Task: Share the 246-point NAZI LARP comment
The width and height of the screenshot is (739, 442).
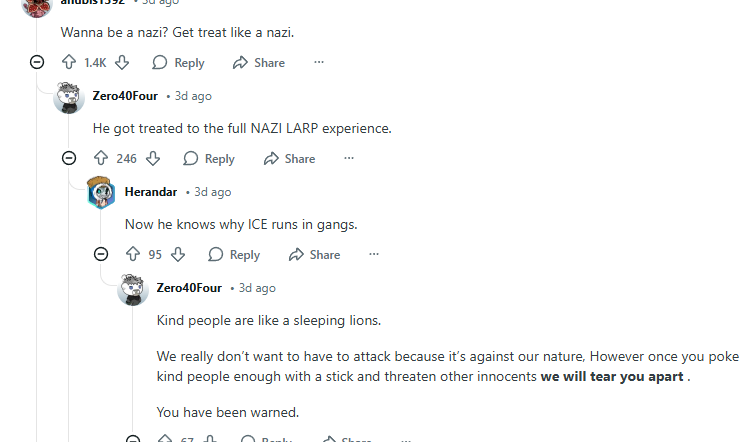Action: tap(289, 159)
